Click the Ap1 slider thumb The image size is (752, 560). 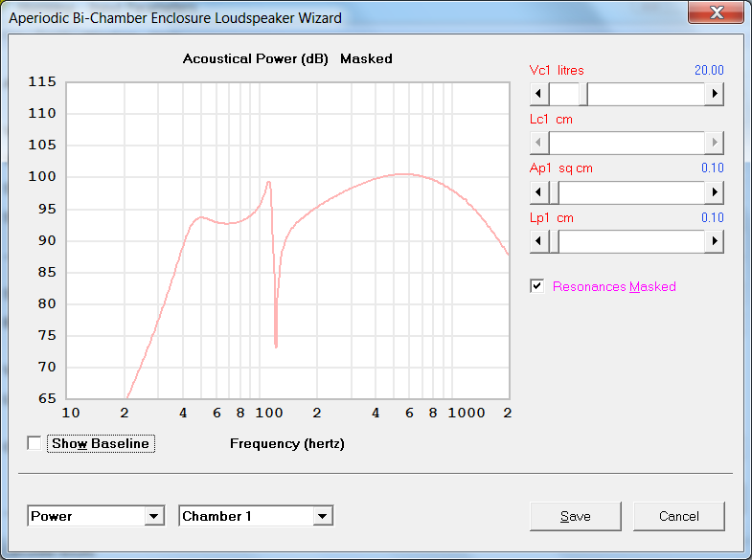point(554,192)
